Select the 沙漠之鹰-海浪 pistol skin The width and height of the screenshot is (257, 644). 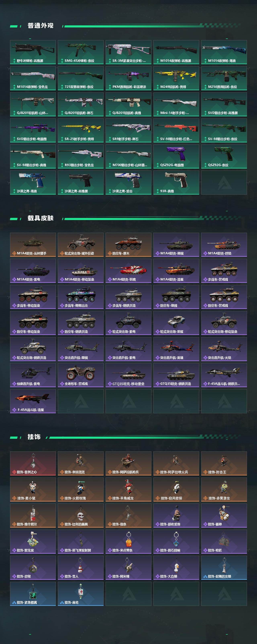pyautogui.click(x=33, y=183)
